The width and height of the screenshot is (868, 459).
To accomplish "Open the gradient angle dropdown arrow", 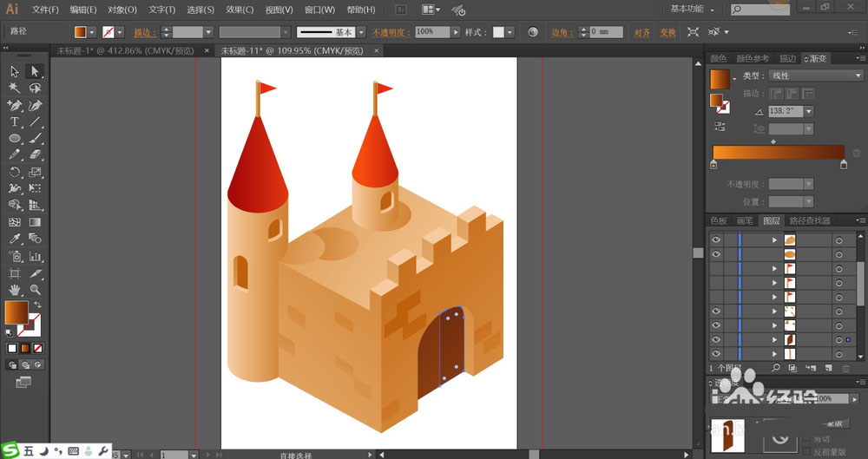I will tap(809, 112).
